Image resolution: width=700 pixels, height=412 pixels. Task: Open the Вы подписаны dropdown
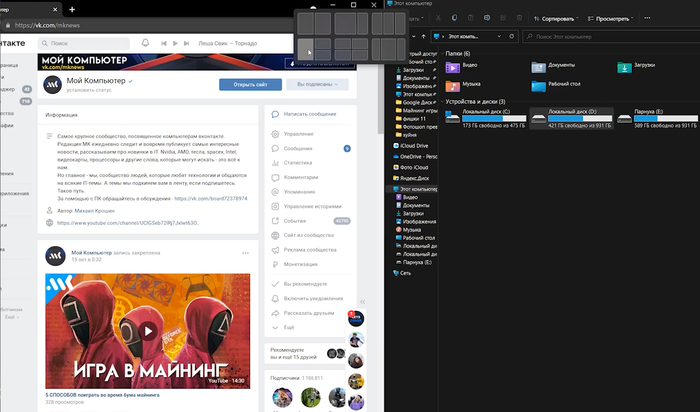click(x=317, y=84)
